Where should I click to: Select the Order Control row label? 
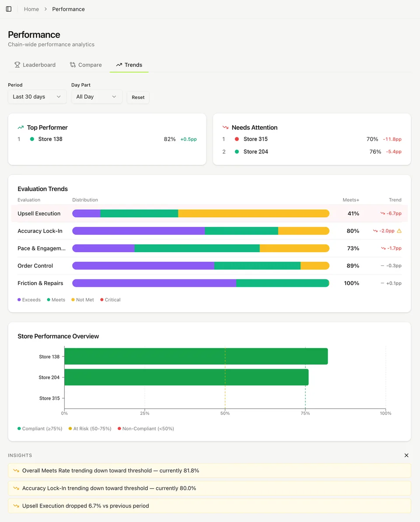(35, 266)
